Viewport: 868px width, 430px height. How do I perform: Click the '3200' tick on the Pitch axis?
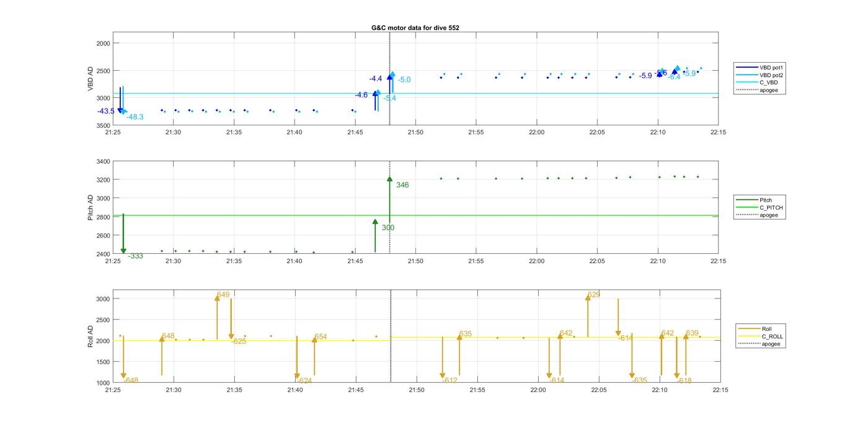point(103,180)
